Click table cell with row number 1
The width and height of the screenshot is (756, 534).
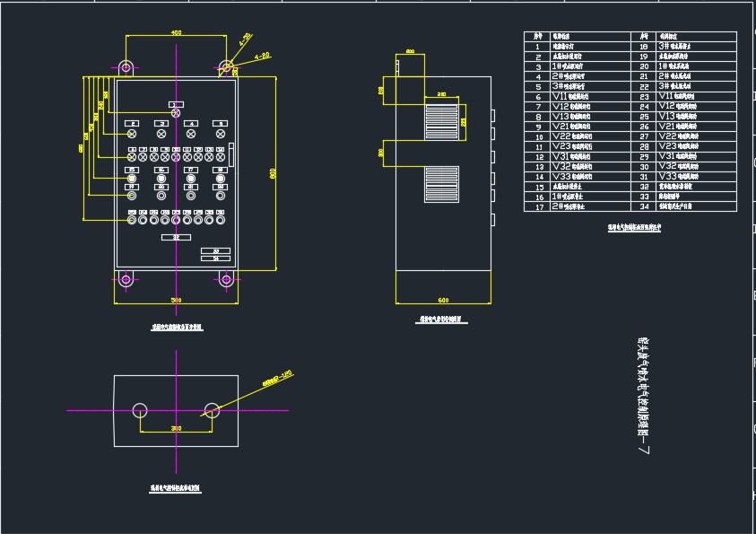537,47
